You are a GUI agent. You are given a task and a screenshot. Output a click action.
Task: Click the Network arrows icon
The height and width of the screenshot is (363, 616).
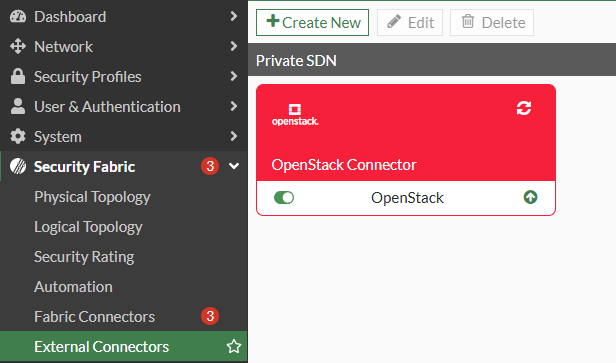(18, 46)
